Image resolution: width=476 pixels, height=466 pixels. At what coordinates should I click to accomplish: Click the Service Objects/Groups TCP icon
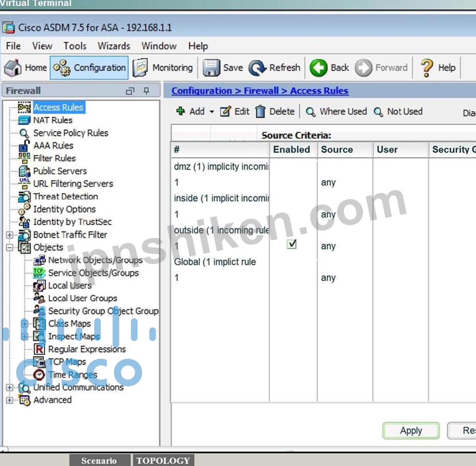pos(39,273)
